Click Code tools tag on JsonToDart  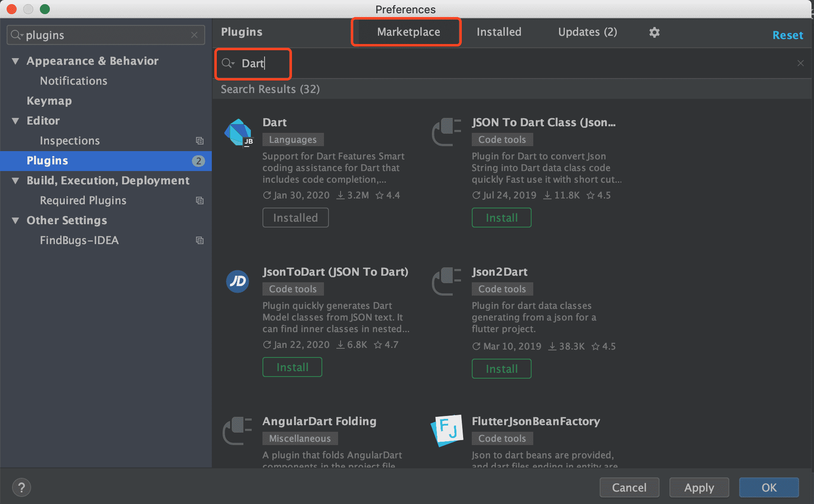click(x=293, y=289)
